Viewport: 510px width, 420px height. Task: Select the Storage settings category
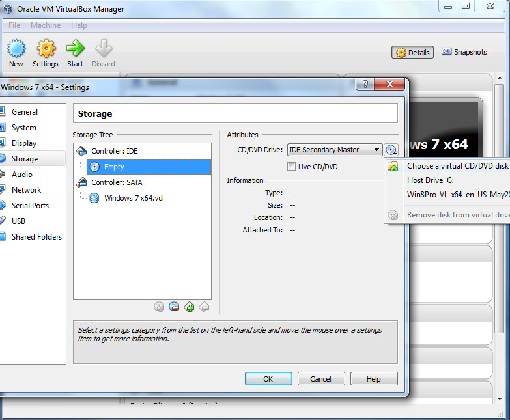pos(32,159)
